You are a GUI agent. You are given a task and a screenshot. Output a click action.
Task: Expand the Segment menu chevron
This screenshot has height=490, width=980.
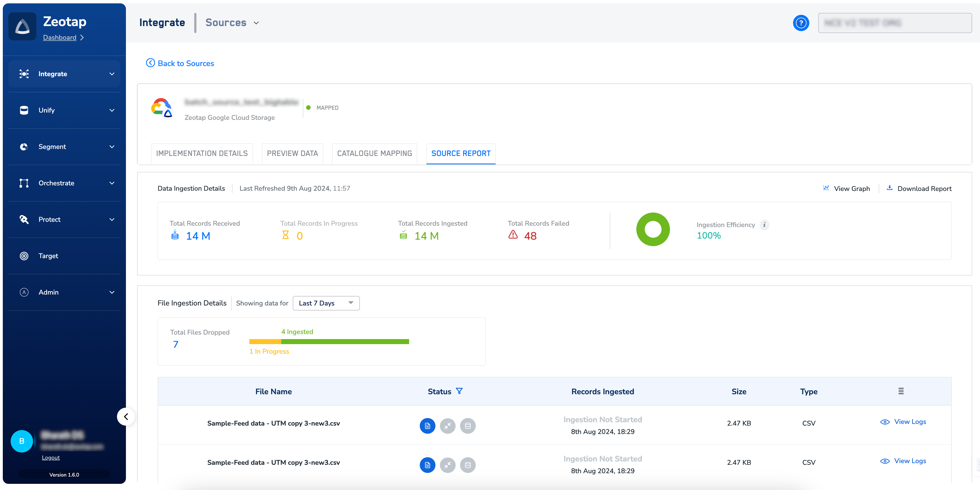[112, 147]
